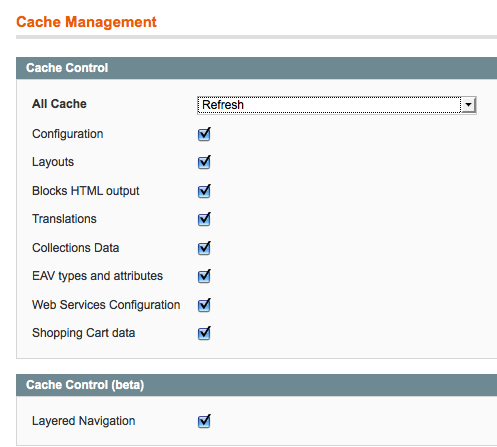Click the Configuration label text

[68, 134]
